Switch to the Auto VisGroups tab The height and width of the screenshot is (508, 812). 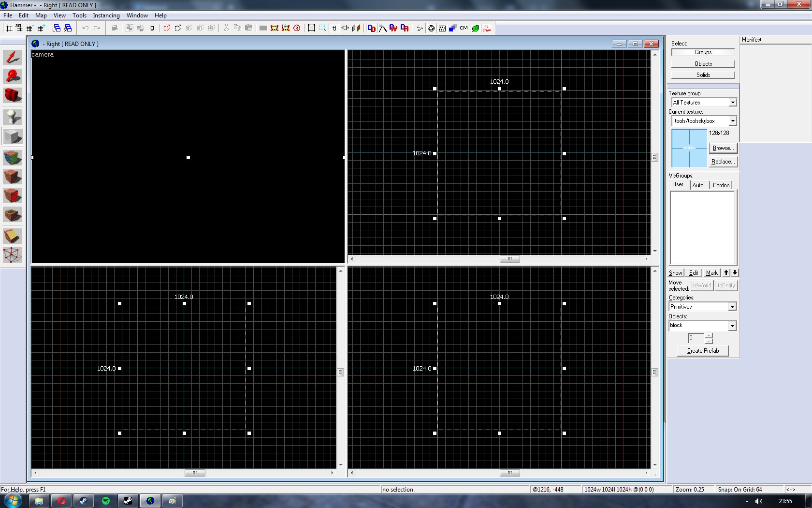point(698,185)
